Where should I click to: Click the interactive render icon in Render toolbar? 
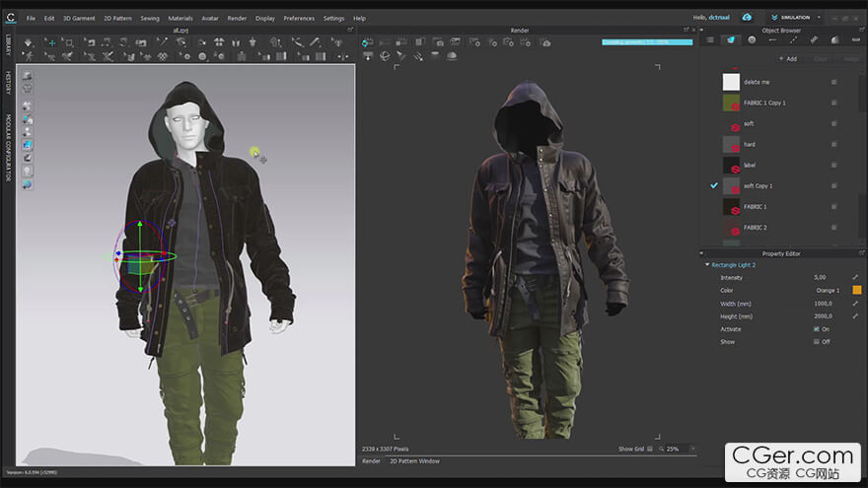[x=367, y=42]
